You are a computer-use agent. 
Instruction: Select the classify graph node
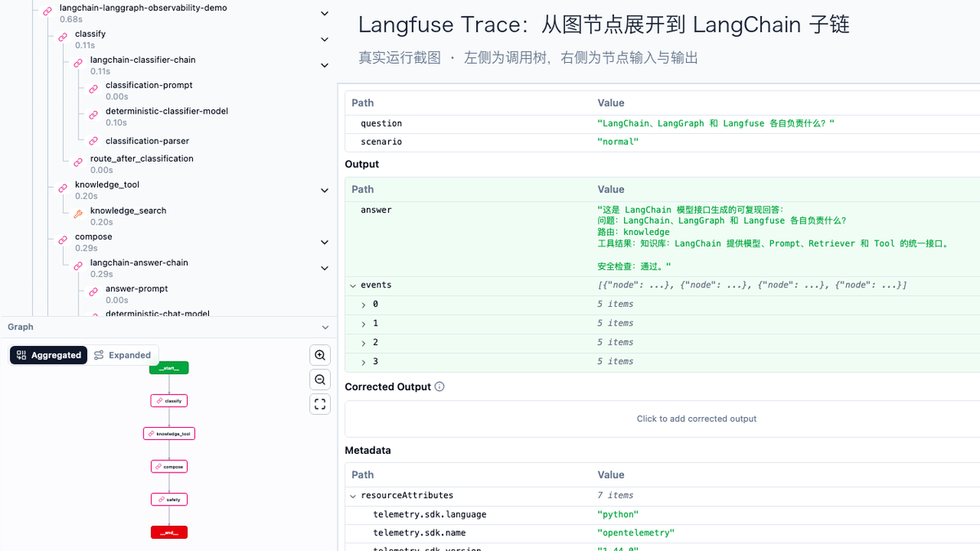(169, 401)
